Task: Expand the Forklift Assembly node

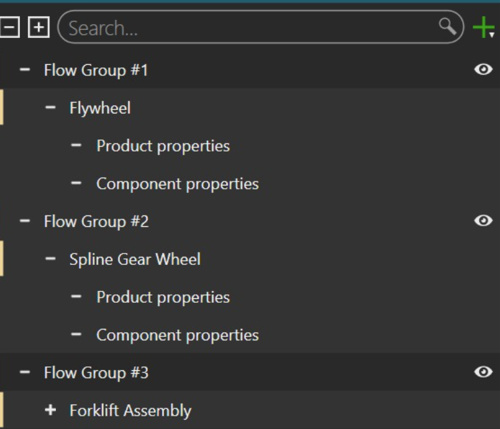Action: (x=50, y=410)
